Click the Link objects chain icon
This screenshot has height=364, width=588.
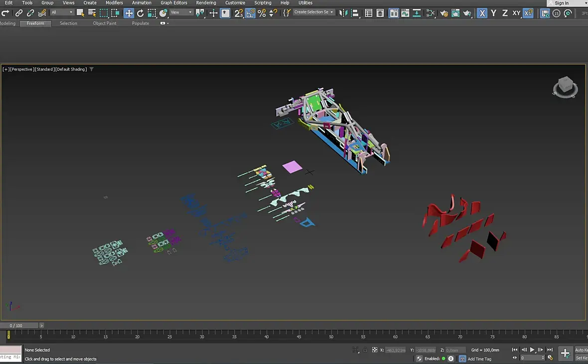click(x=19, y=13)
